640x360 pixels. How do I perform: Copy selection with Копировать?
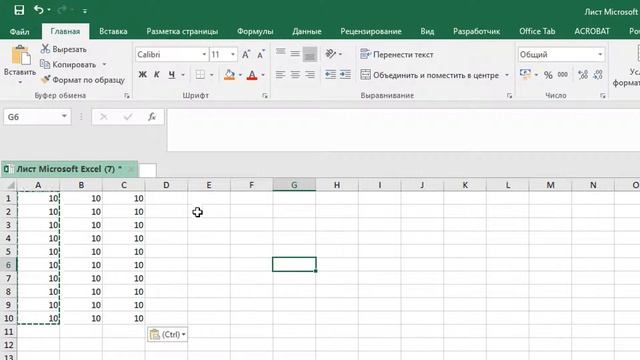coord(68,64)
